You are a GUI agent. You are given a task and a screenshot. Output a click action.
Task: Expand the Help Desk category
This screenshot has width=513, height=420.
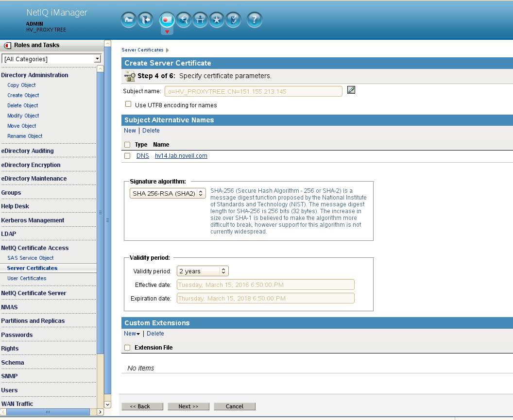click(x=15, y=206)
